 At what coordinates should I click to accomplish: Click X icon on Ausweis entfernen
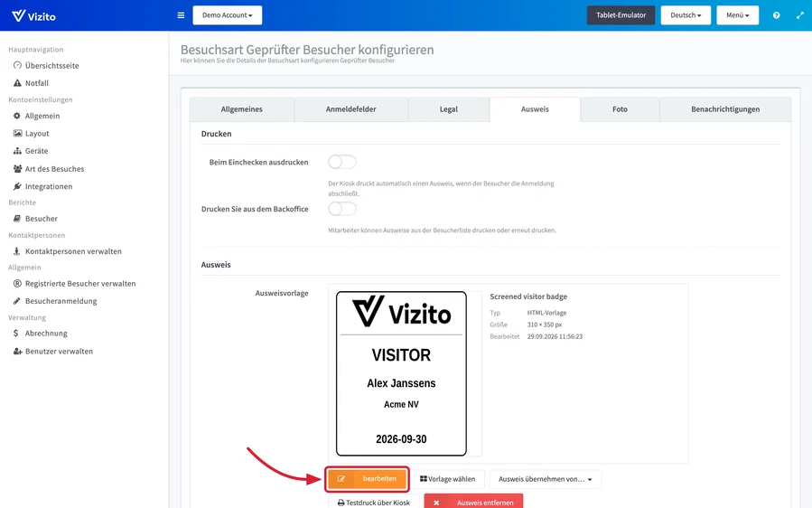[x=436, y=503]
